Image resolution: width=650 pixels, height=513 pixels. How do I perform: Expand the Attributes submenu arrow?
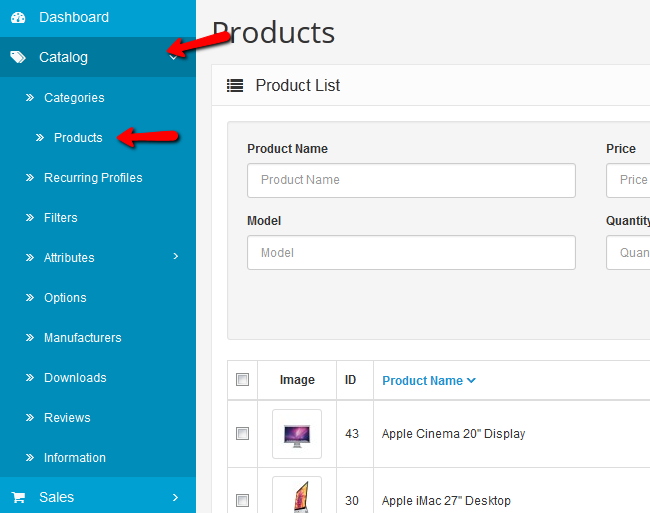[176, 257]
